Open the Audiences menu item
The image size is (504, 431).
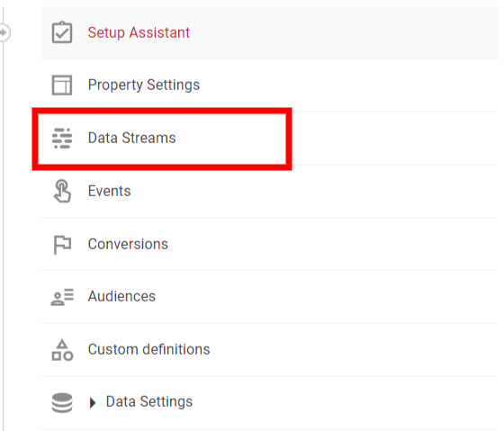[269, 297]
